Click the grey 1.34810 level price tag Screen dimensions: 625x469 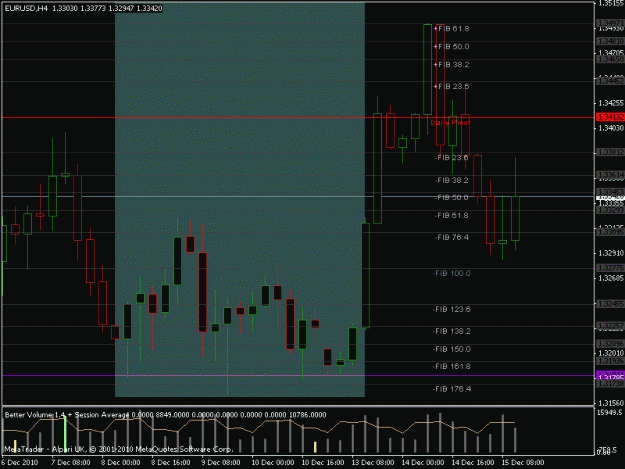[610, 41]
